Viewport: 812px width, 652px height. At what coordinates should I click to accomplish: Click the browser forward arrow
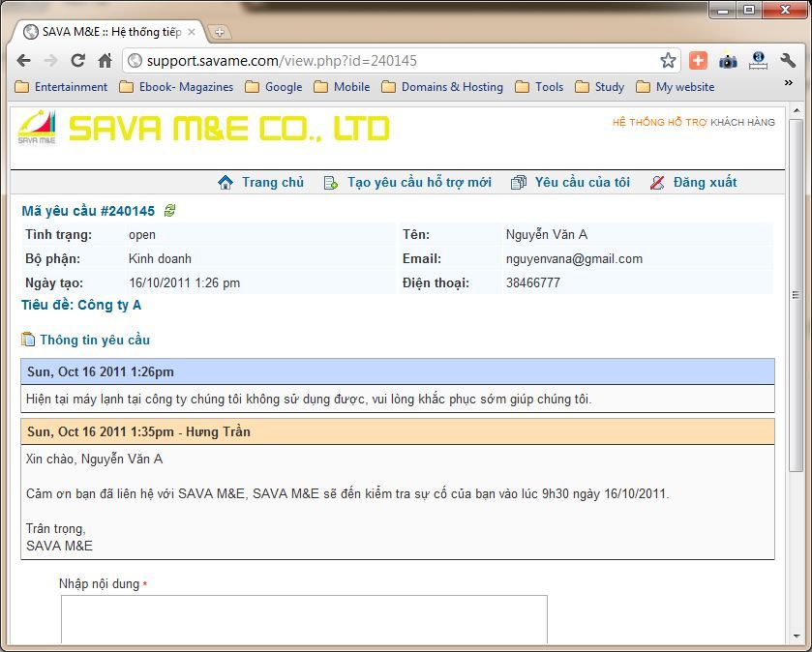(x=50, y=61)
